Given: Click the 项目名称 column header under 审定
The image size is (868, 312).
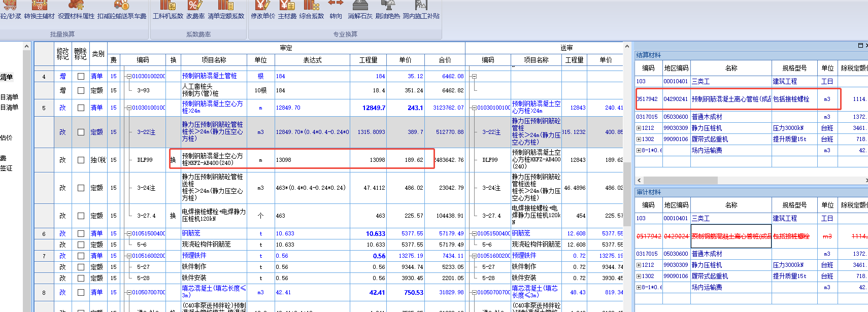Looking at the screenshot, I should 214,60.
